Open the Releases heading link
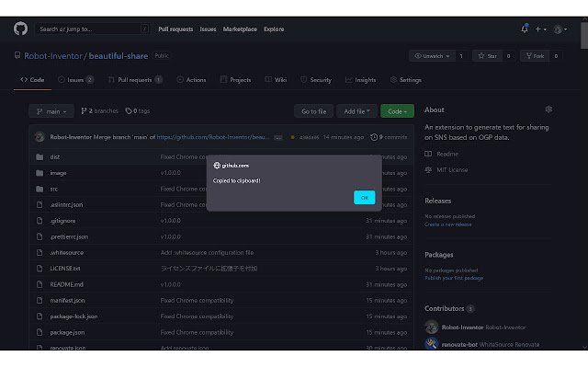This screenshot has width=588, height=368. pos(437,201)
